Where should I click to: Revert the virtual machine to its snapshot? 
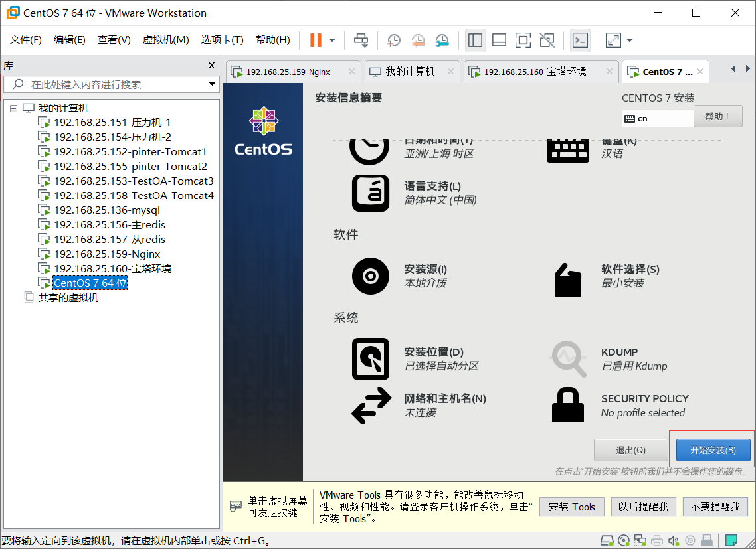click(418, 40)
